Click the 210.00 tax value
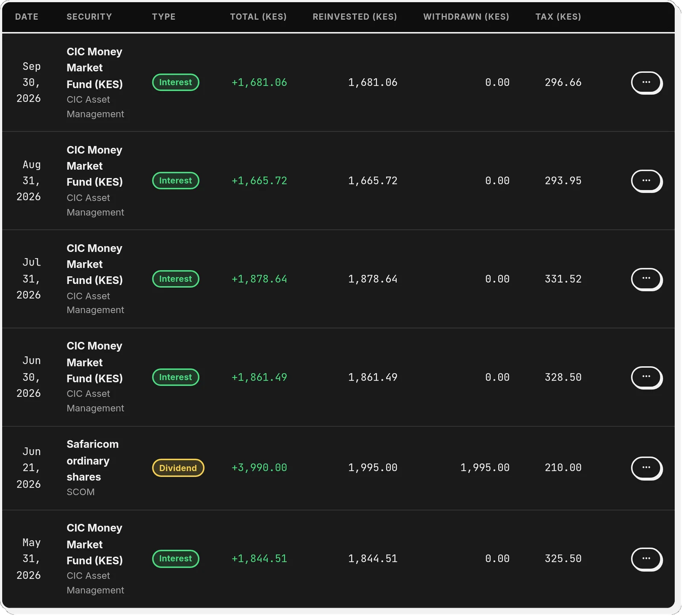The image size is (682, 616). tap(563, 468)
